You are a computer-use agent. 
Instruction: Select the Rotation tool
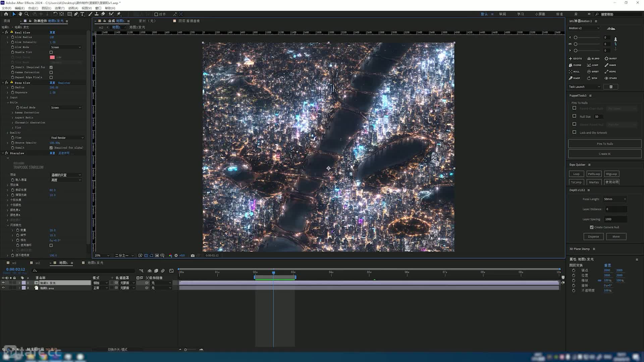tap(55, 14)
